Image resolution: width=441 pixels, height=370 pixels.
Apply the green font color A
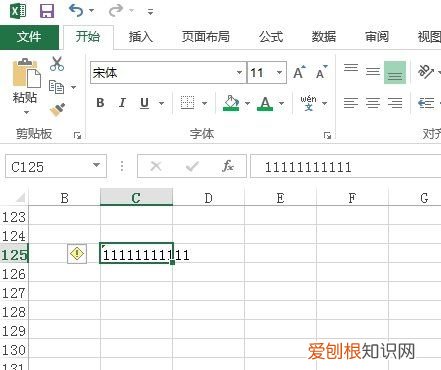coord(265,103)
